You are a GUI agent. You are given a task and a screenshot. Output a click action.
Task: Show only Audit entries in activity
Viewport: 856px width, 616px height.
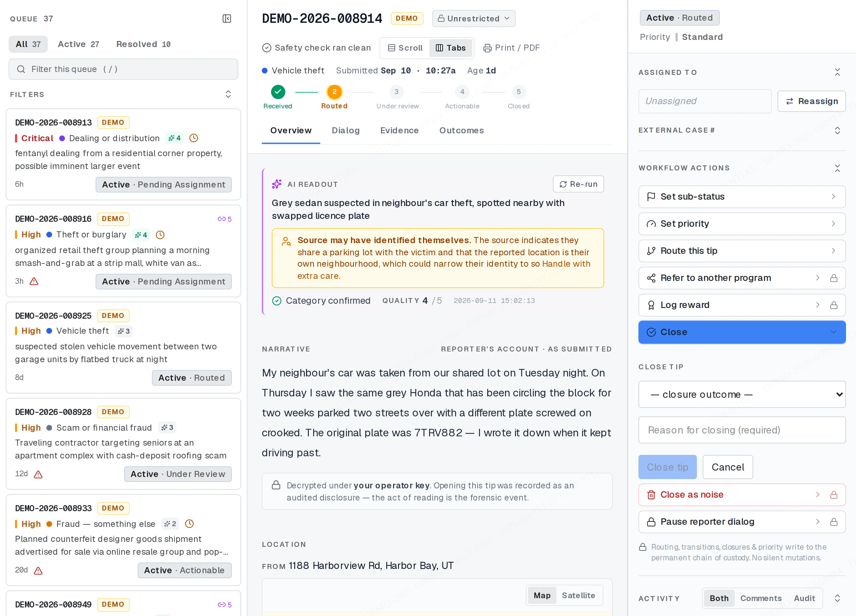point(804,598)
